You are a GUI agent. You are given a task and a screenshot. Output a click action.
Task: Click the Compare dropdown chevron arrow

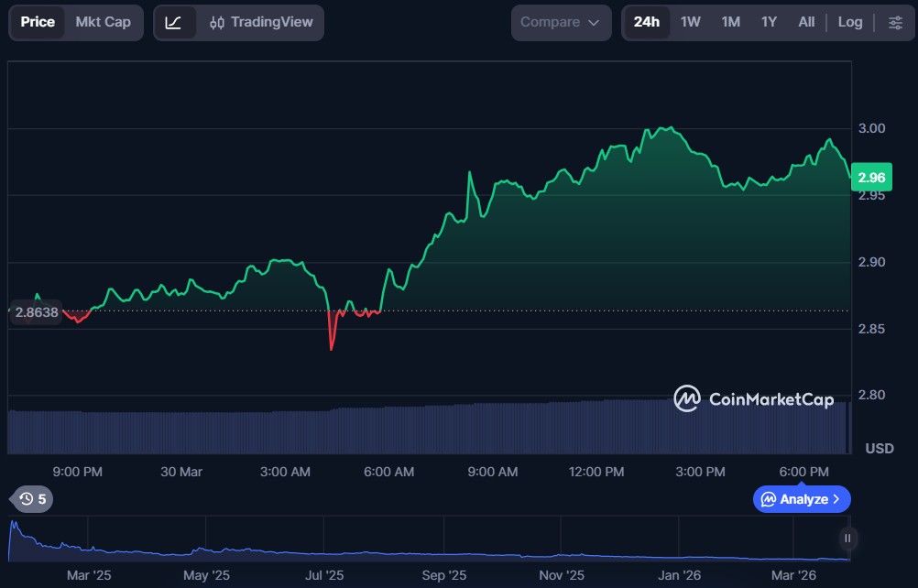pos(594,22)
